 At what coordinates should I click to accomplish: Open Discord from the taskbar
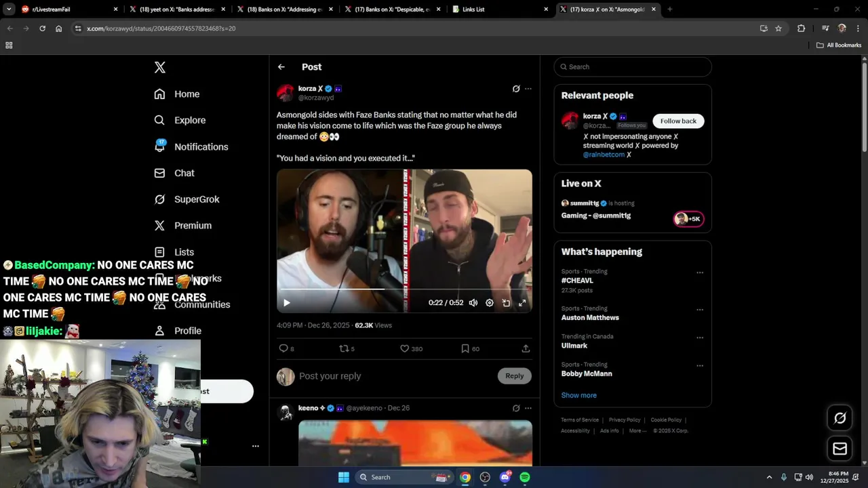tap(505, 477)
